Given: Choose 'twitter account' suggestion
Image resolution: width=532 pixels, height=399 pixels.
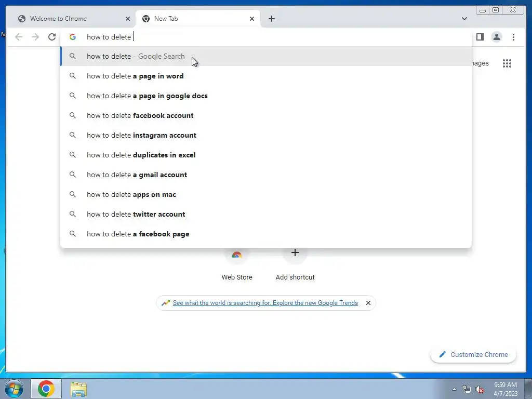Looking at the screenshot, I should click(266, 214).
